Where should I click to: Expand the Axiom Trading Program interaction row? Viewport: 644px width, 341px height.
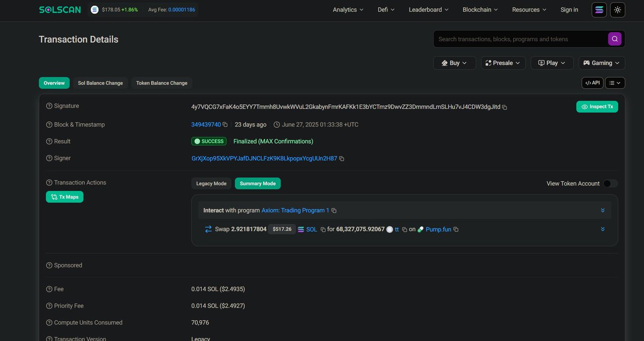point(602,210)
